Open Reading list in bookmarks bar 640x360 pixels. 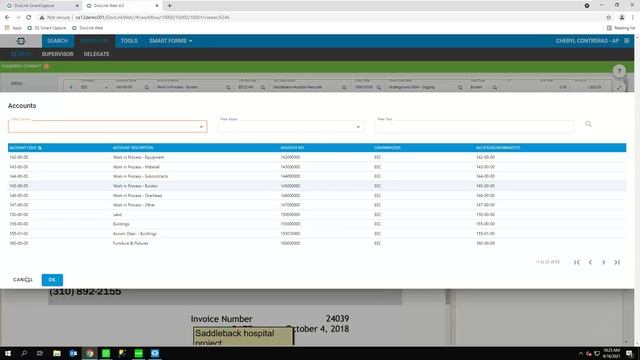point(621,28)
